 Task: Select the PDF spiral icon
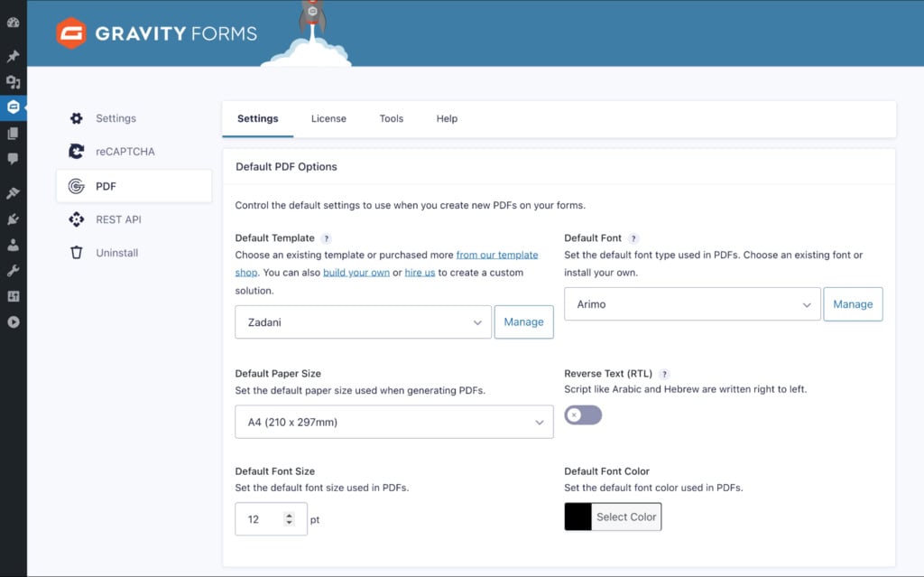pyautogui.click(x=76, y=186)
